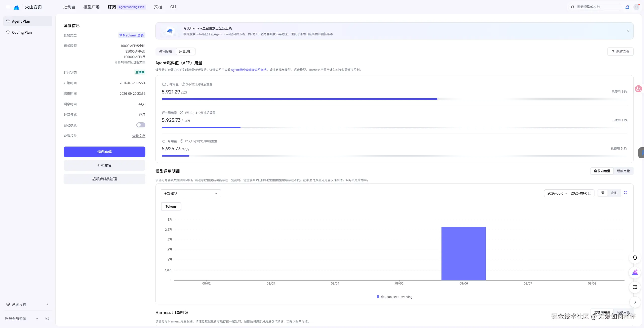
Task: Expand 账号全部资源 selector
Action: click(x=21, y=319)
